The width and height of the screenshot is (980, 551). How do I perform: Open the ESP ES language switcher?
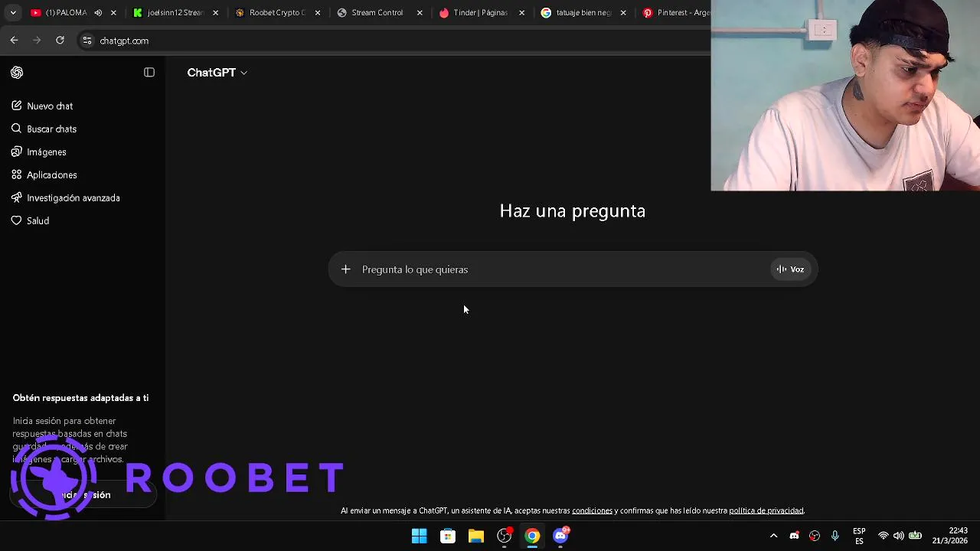click(859, 536)
